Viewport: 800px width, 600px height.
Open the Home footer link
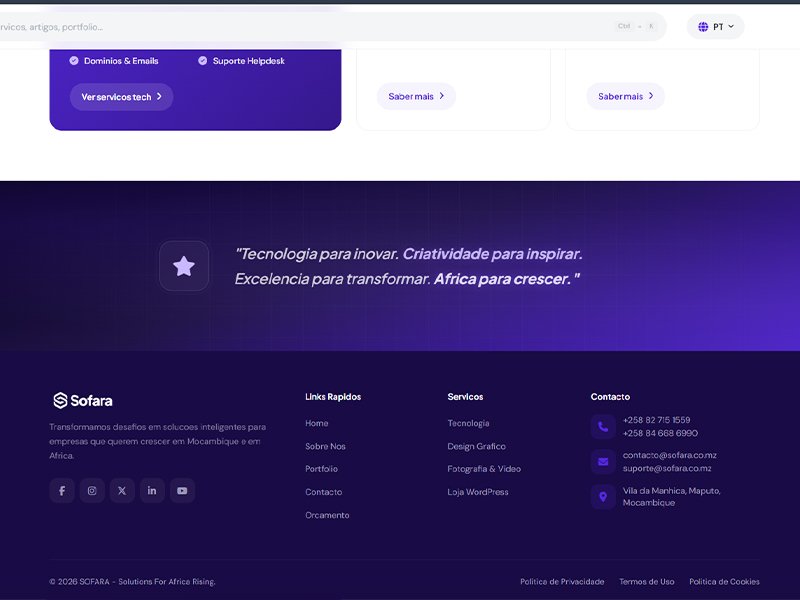tap(317, 423)
